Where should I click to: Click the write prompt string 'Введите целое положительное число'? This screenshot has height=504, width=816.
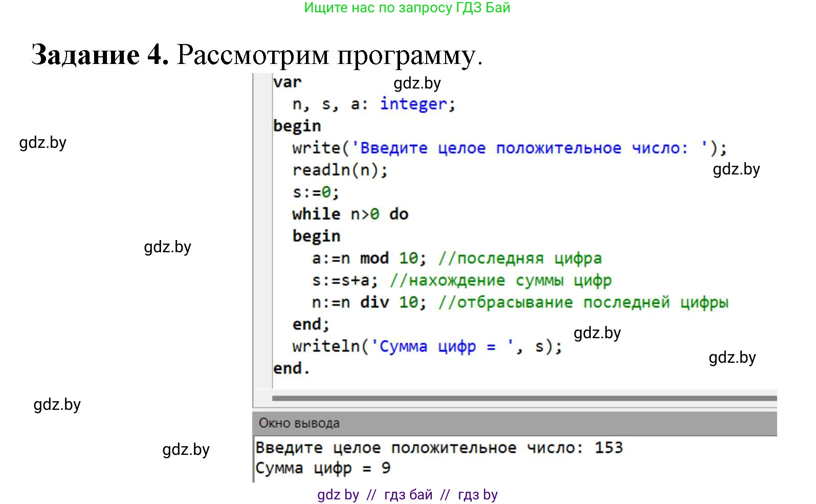pos(524,148)
